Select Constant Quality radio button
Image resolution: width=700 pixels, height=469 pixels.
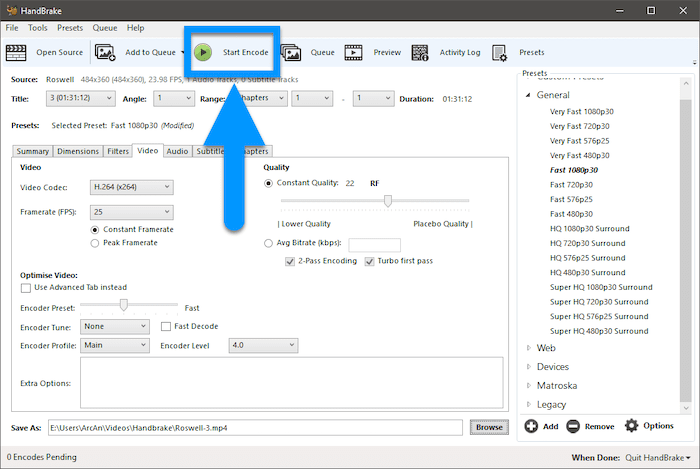point(268,183)
